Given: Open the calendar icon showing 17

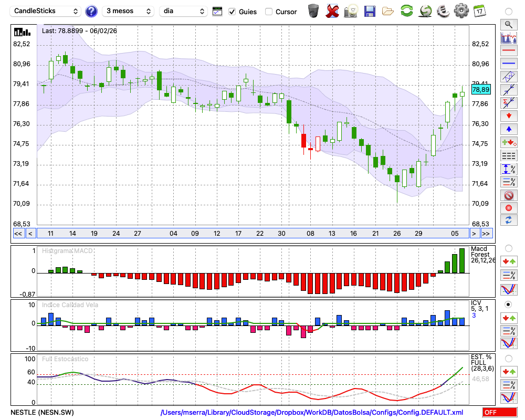Looking at the screenshot, I should coord(479,11).
